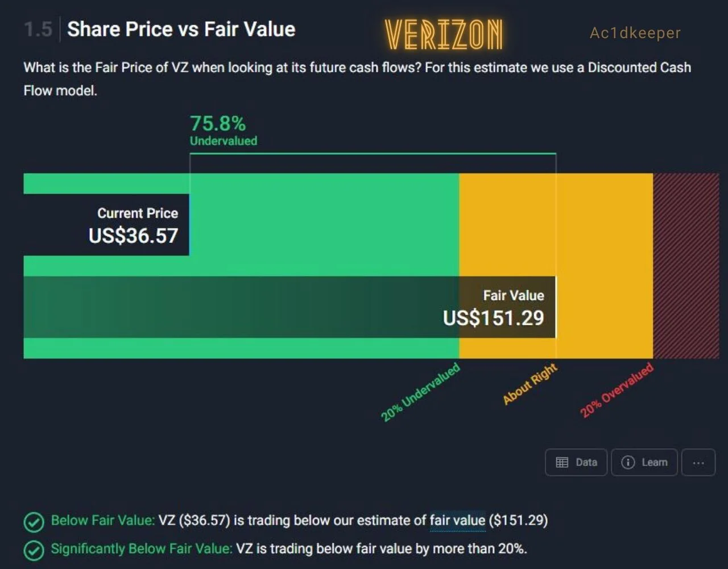Viewport: 728px width, 569px height.
Task: Open the Learn info button
Action: (x=644, y=462)
